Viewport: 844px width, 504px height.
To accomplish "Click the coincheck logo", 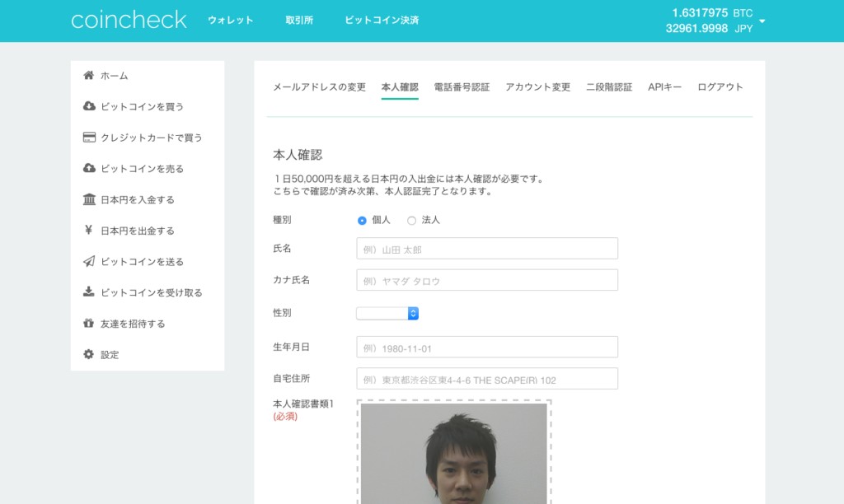I will point(128,20).
